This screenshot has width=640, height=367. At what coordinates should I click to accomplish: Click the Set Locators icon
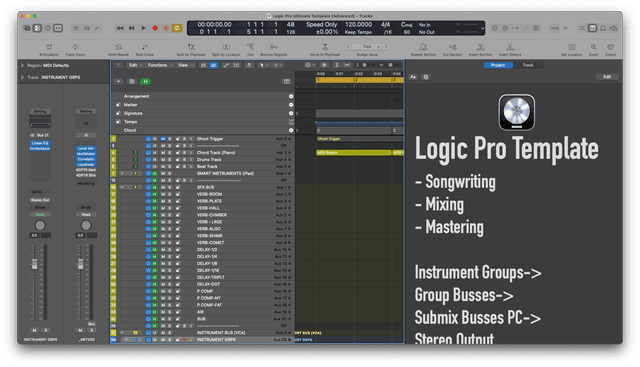(572, 47)
